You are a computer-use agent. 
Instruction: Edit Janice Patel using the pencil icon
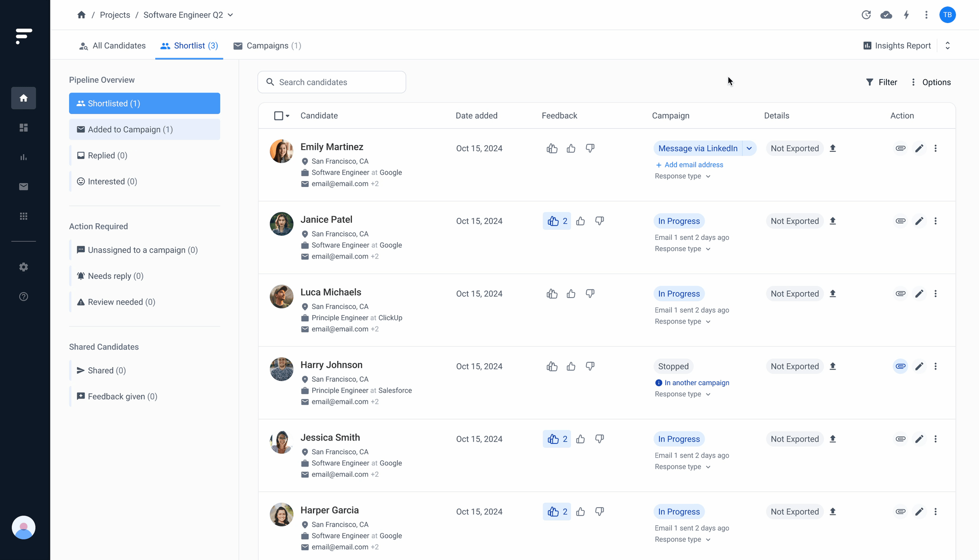pyautogui.click(x=919, y=221)
